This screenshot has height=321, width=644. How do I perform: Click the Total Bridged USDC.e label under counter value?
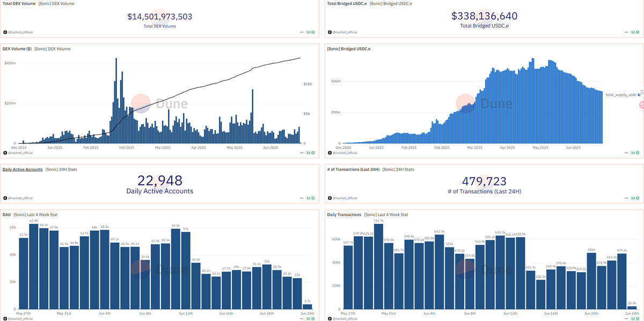(484, 26)
